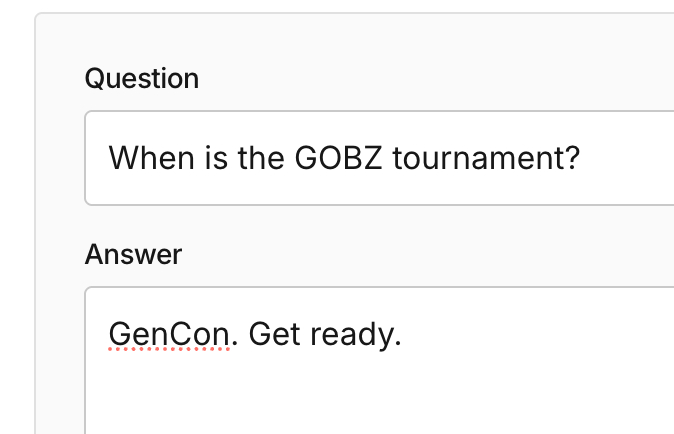Click blank panel area above Question label
The height and width of the screenshot is (434, 674).
tap(350, 38)
